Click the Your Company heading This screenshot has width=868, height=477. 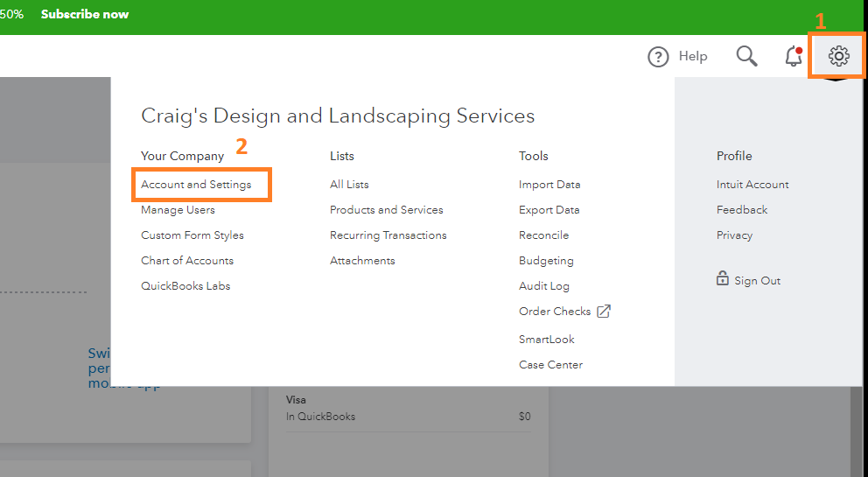(182, 157)
